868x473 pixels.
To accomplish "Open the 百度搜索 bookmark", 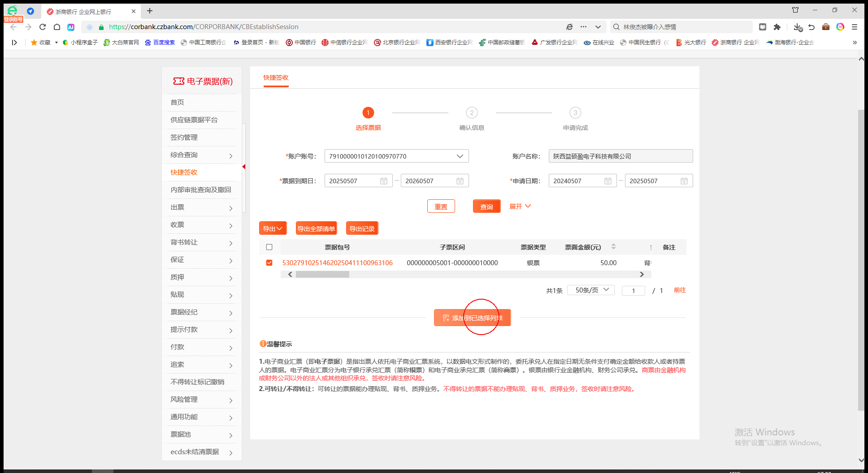I will pos(160,43).
